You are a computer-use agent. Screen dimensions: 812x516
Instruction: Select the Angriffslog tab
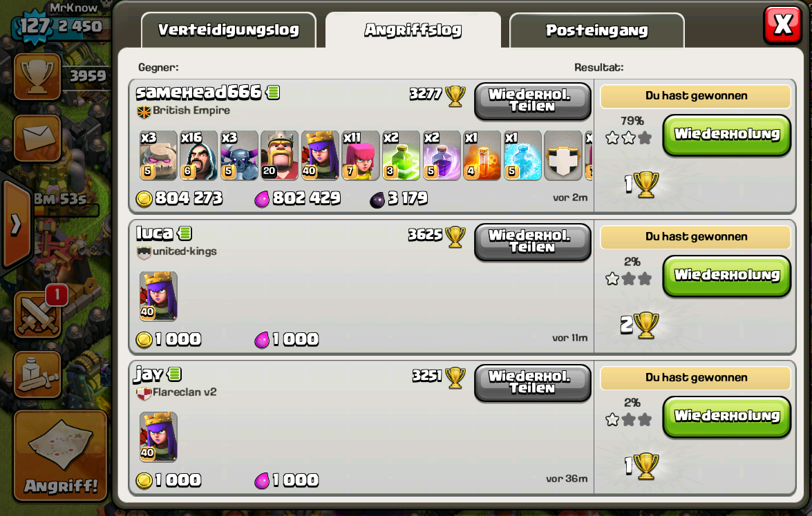(413, 30)
